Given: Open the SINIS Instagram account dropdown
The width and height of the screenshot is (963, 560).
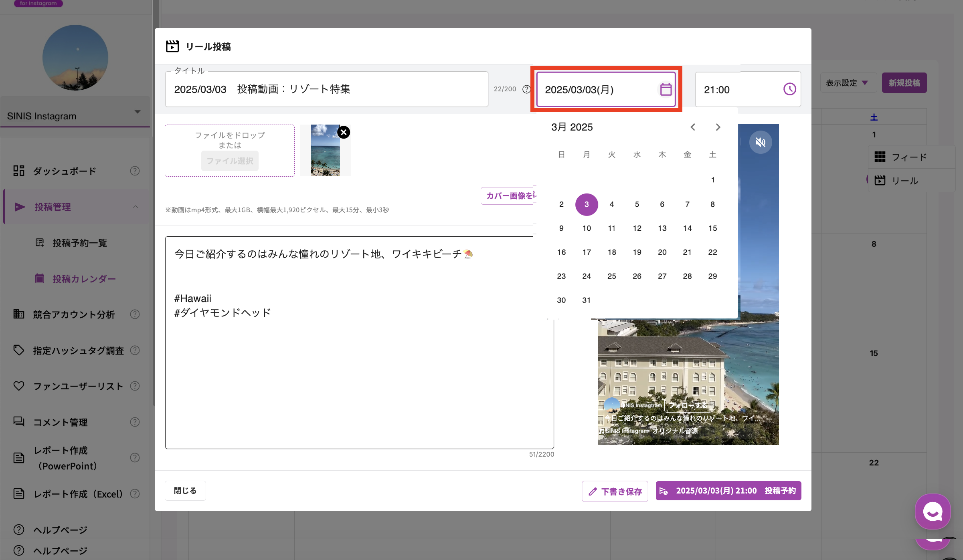Looking at the screenshot, I should 138,112.
